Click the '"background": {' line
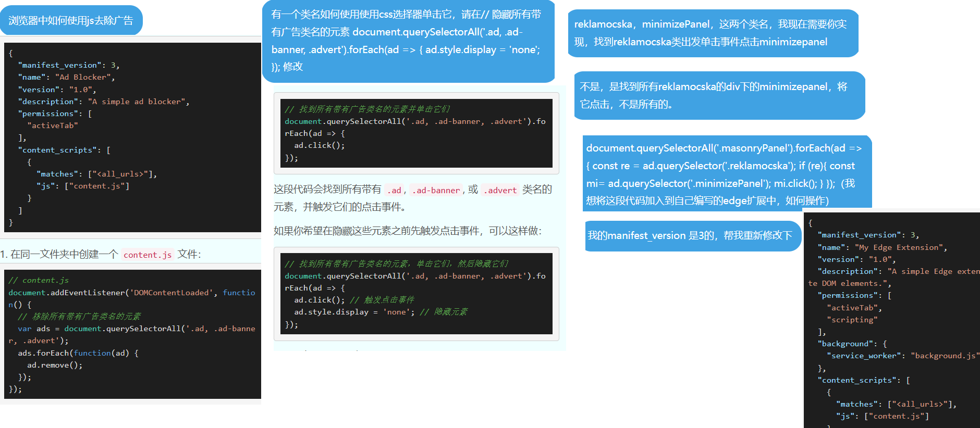980x428 pixels. (852, 344)
